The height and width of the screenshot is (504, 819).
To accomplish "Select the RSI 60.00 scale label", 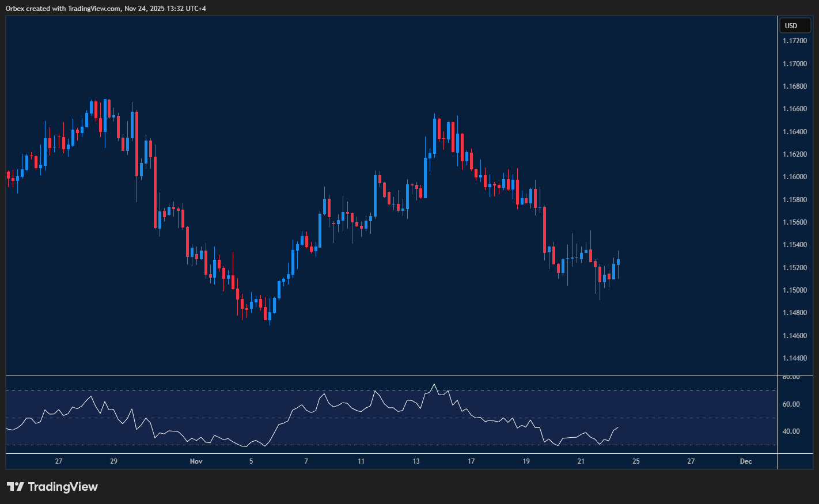I will tap(791, 404).
